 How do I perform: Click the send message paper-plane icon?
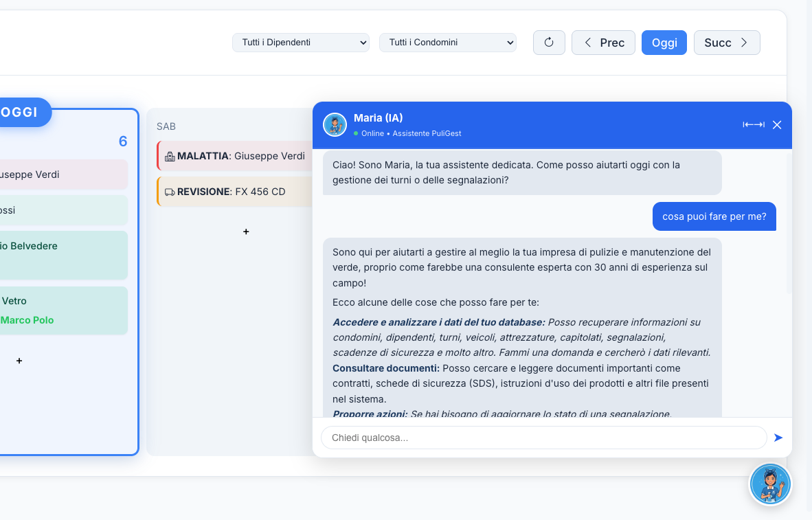(x=778, y=438)
